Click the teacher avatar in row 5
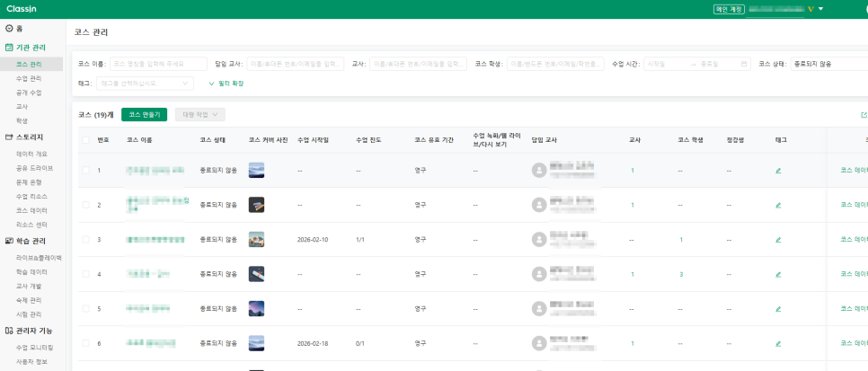The image size is (868, 371). [x=539, y=308]
